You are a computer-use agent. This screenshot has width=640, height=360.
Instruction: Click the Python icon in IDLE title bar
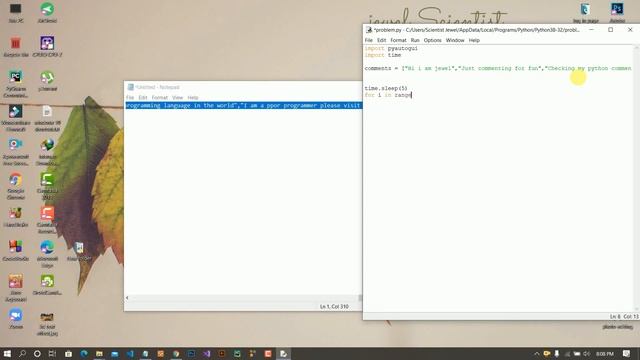(x=369, y=30)
